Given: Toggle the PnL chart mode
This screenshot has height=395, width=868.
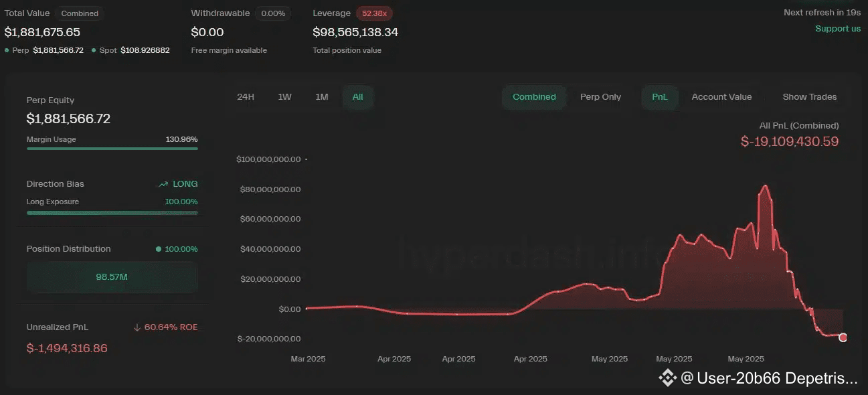Looking at the screenshot, I should pyautogui.click(x=659, y=97).
